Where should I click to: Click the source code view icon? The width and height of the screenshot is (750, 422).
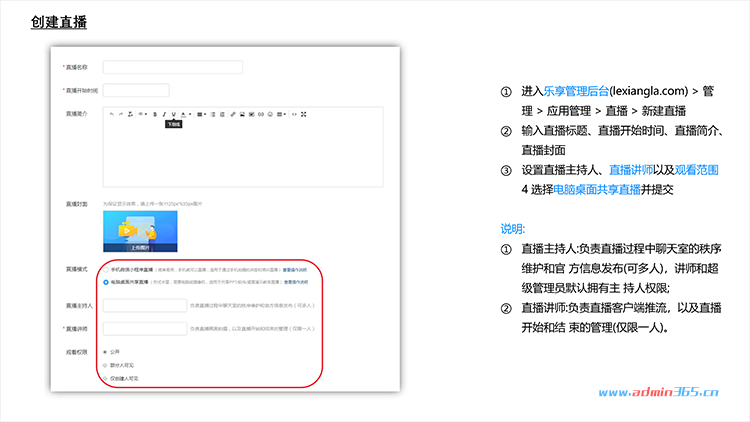click(x=294, y=114)
